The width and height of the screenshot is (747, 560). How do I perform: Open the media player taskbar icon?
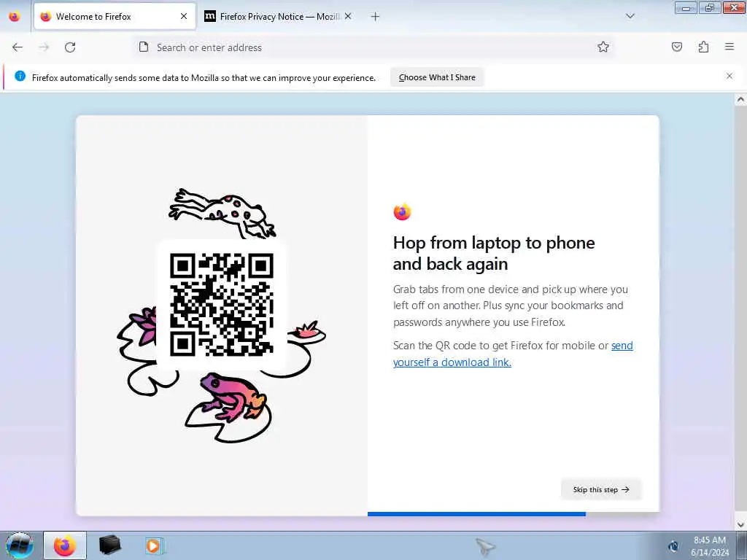pos(154,545)
